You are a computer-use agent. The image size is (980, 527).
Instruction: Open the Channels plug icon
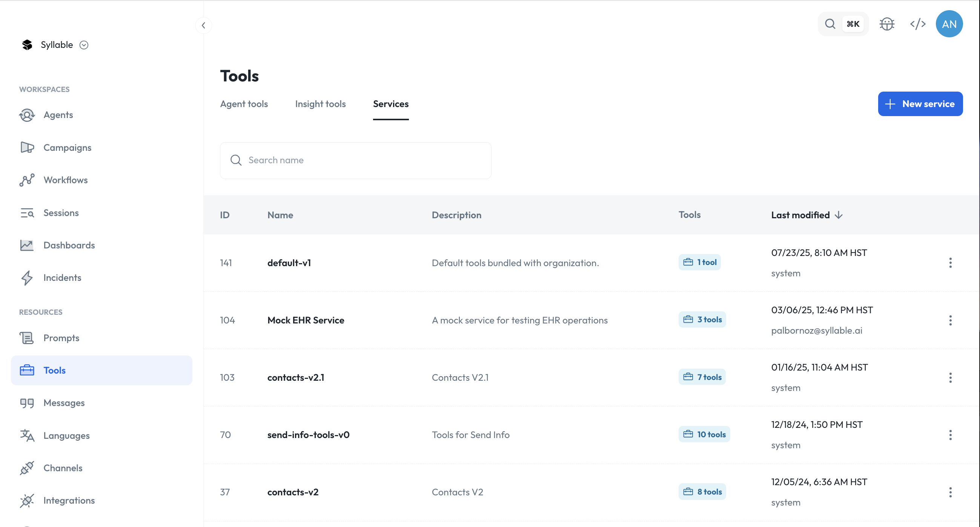[27, 468]
